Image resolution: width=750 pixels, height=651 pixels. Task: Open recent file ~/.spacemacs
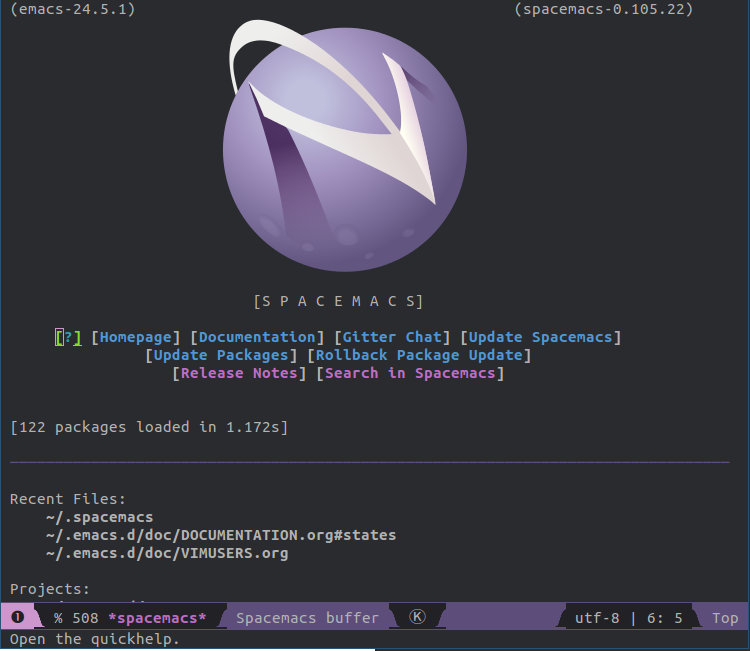99,518
